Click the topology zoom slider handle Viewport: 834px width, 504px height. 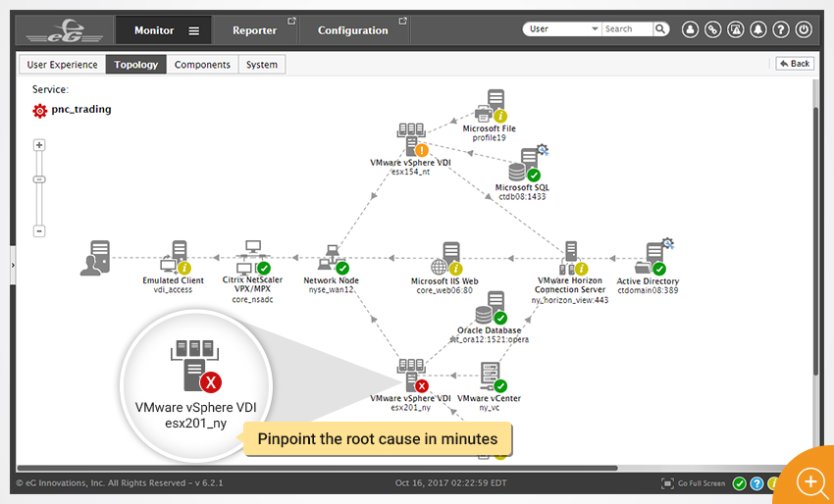click(x=39, y=179)
